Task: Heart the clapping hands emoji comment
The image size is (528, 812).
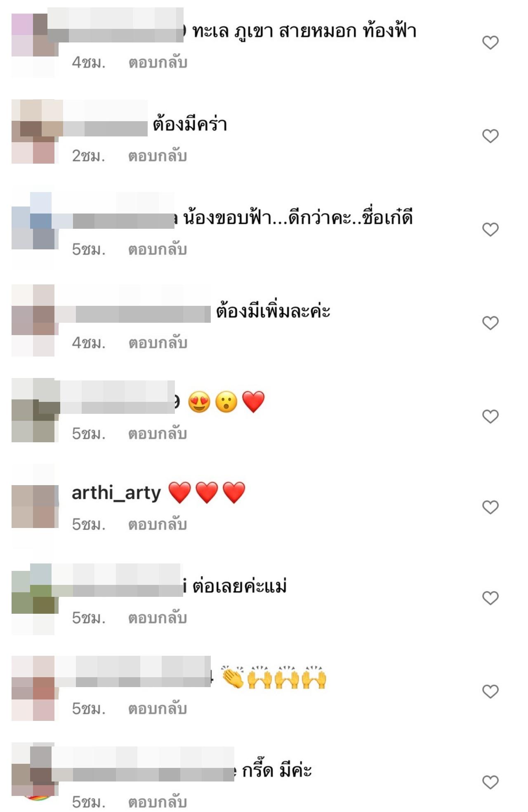Action: (x=490, y=691)
